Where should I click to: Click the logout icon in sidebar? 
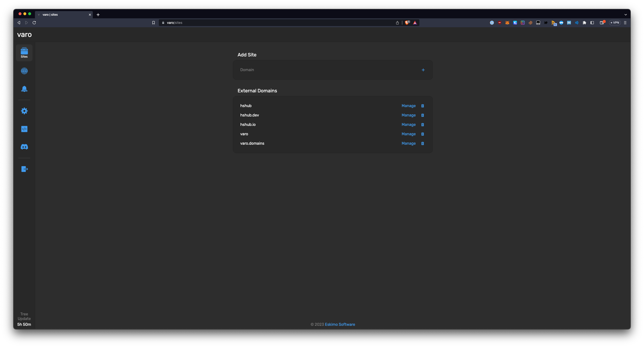24,169
